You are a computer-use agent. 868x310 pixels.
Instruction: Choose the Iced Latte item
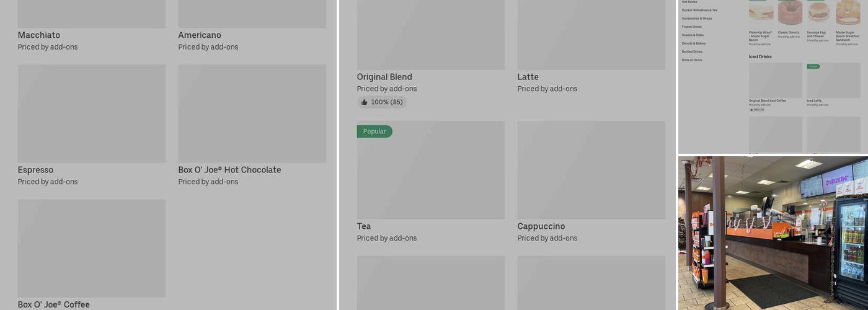pos(833,81)
